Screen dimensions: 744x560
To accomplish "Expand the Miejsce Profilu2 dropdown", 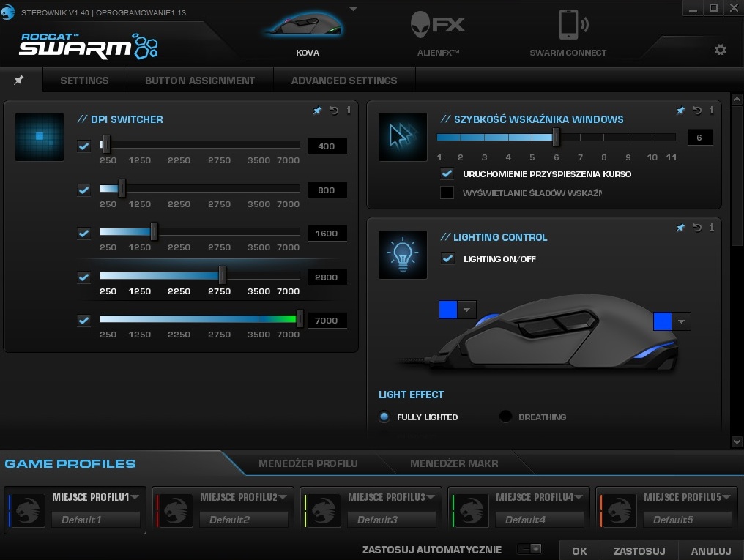I will click(x=283, y=497).
